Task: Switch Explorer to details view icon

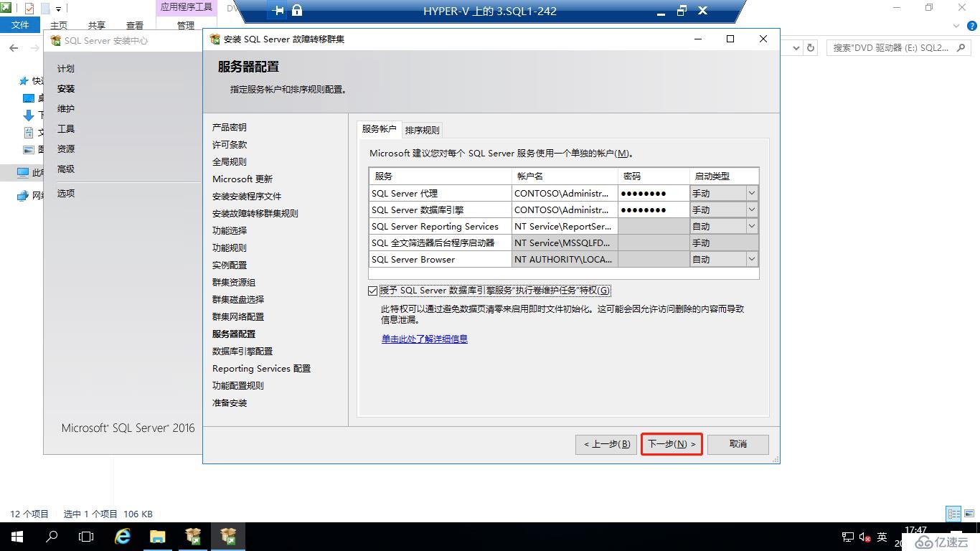Action: pyautogui.click(x=953, y=514)
